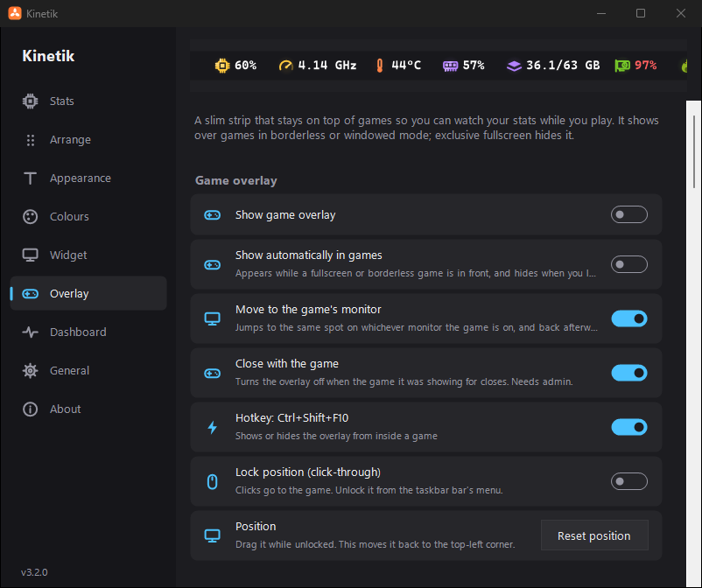The width and height of the screenshot is (702, 588).
Task: Open the About page
Action: tap(88, 409)
